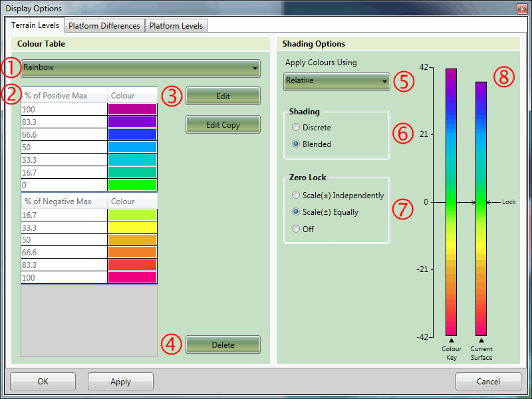Pick the violet swatch for positive 83.3
This screenshot has width=532, height=399.
(x=132, y=122)
